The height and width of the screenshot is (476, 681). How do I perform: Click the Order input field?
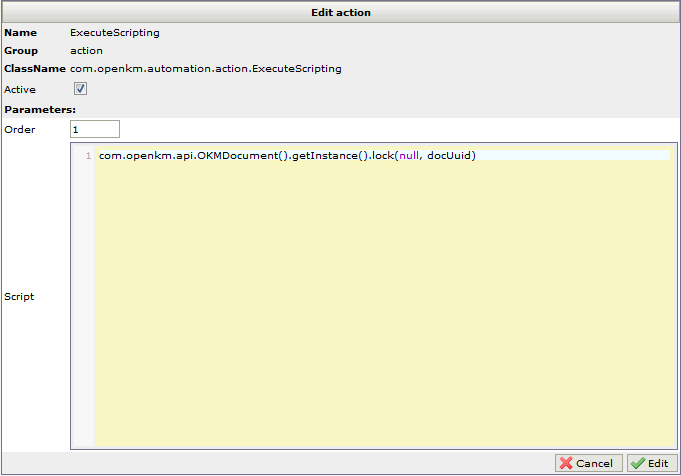click(95, 129)
